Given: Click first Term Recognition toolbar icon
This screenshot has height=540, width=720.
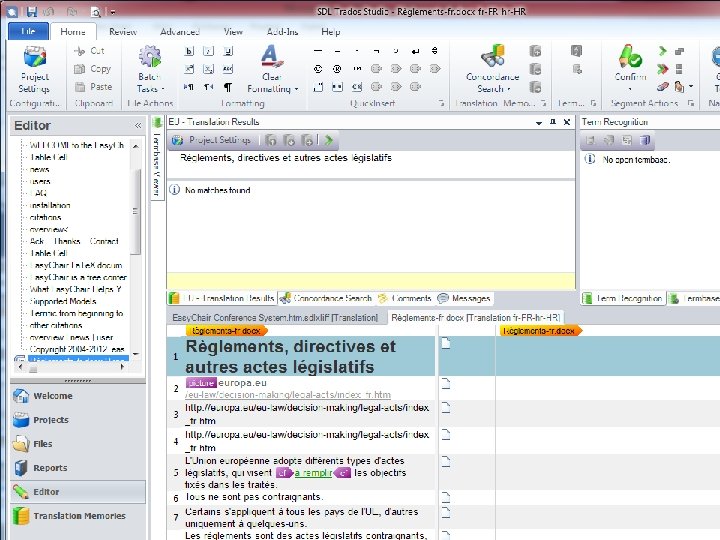Looking at the screenshot, I should [x=590, y=140].
